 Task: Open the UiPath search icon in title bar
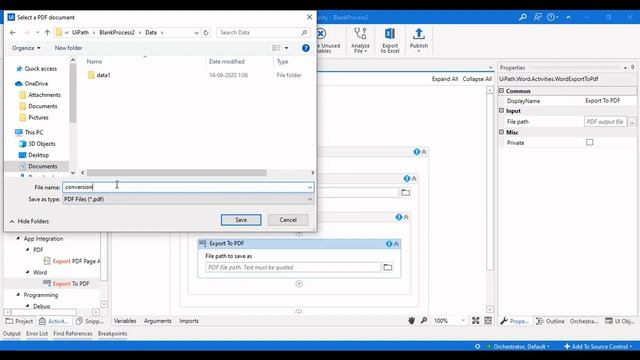522,17
